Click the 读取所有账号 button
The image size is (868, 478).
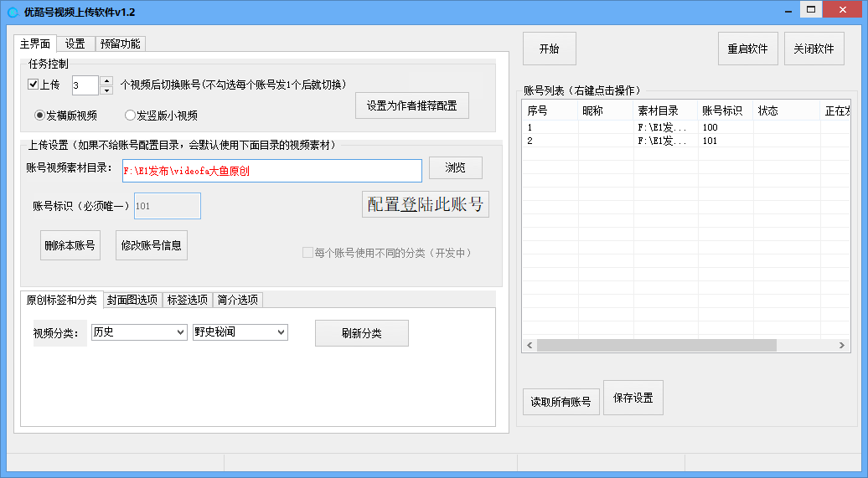coord(561,402)
